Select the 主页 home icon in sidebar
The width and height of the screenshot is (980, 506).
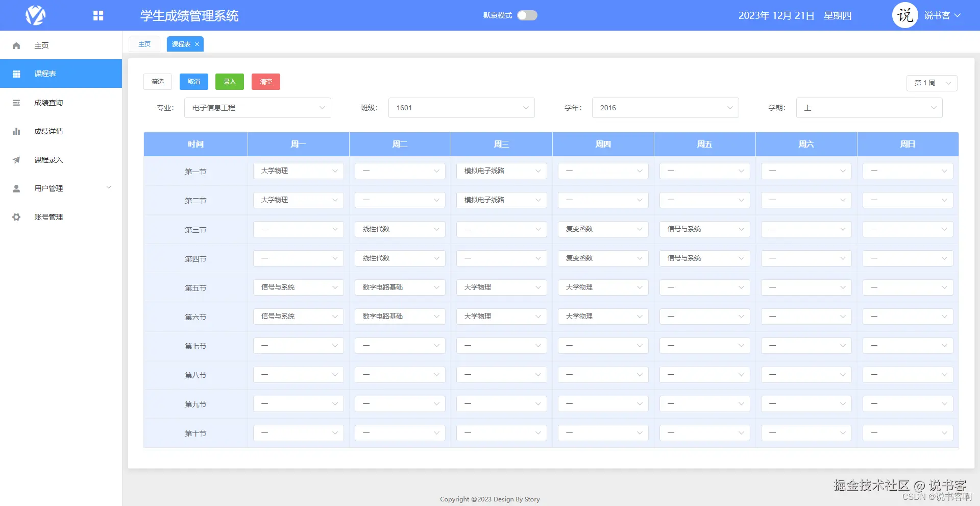16,45
